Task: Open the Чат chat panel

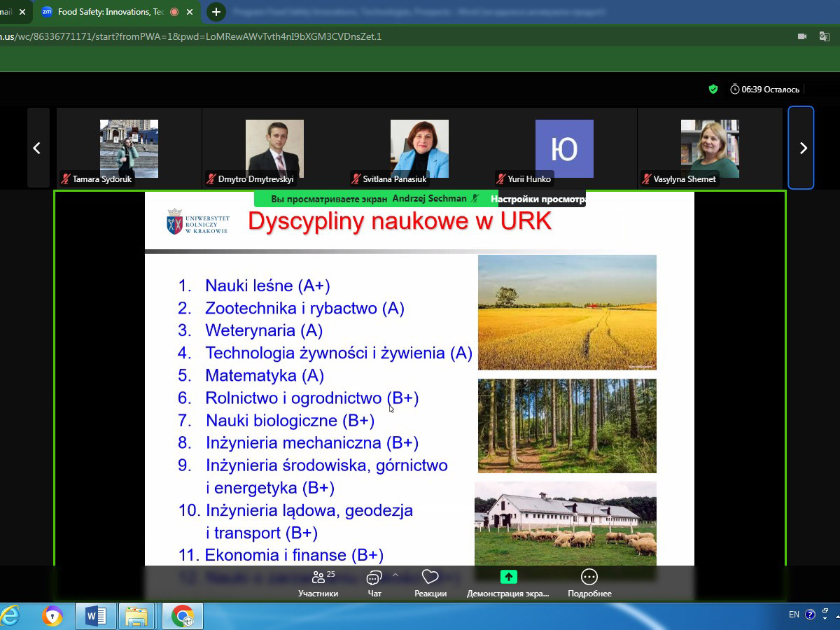Action: click(374, 583)
